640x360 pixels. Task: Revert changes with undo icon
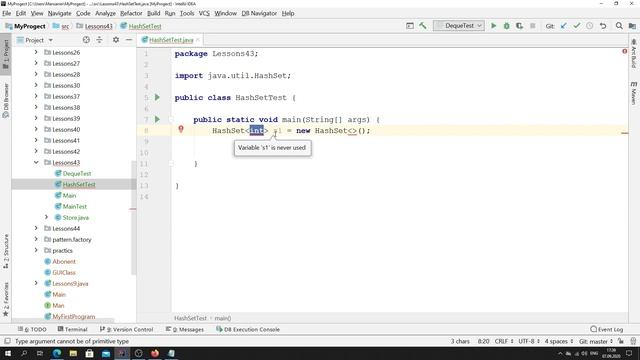click(603, 26)
